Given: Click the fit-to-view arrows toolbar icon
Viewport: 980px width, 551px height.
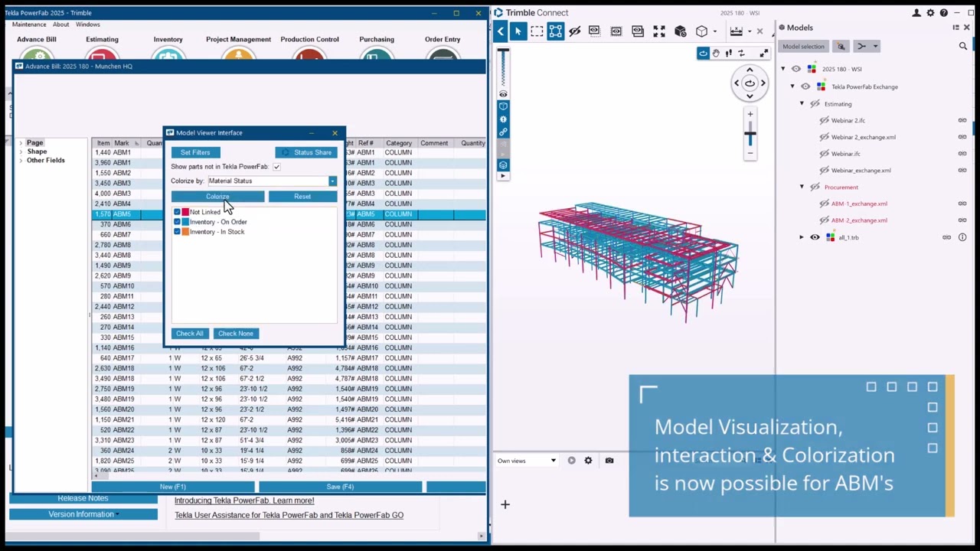Looking at the screenshot, I should (659, 31).
